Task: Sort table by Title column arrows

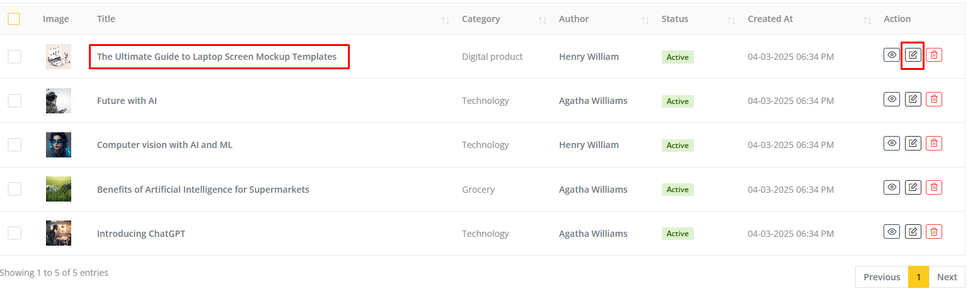Action: [445, 20]
